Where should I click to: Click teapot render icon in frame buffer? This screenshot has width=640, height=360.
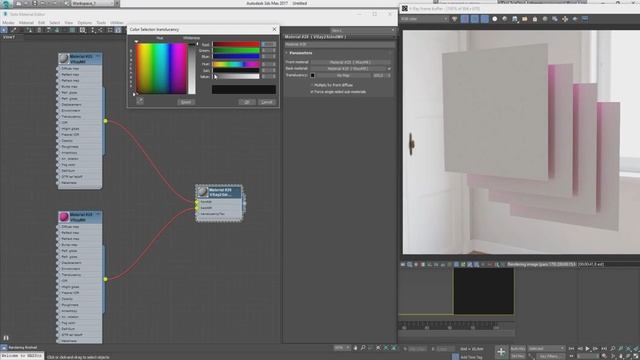click(x=575, y=19)
